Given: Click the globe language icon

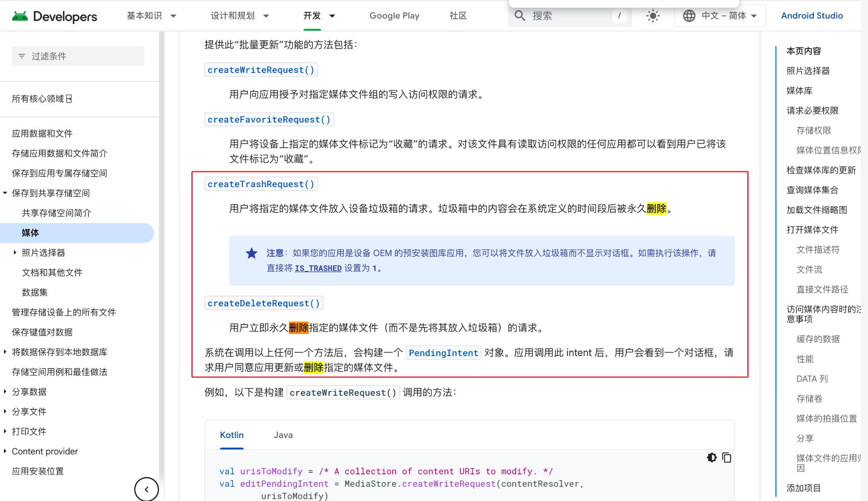Looking at the screenshot, I should click(x=689, y=16).
